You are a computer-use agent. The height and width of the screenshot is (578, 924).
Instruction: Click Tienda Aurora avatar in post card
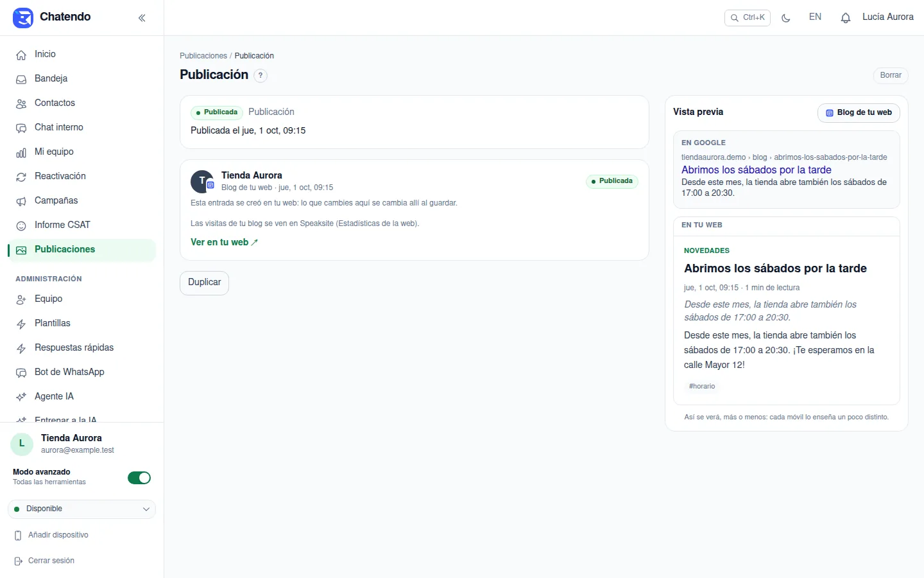point(202,182)
